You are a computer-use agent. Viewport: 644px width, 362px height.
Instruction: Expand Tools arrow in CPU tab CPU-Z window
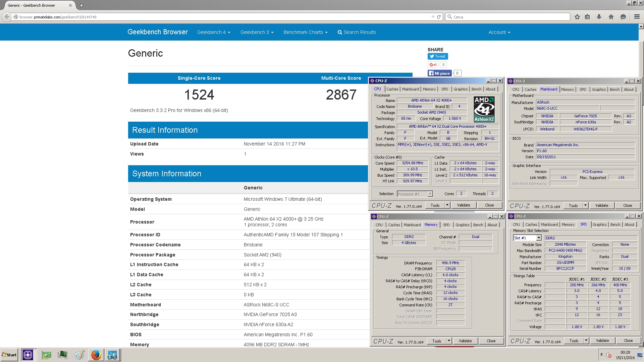point(447,205)
